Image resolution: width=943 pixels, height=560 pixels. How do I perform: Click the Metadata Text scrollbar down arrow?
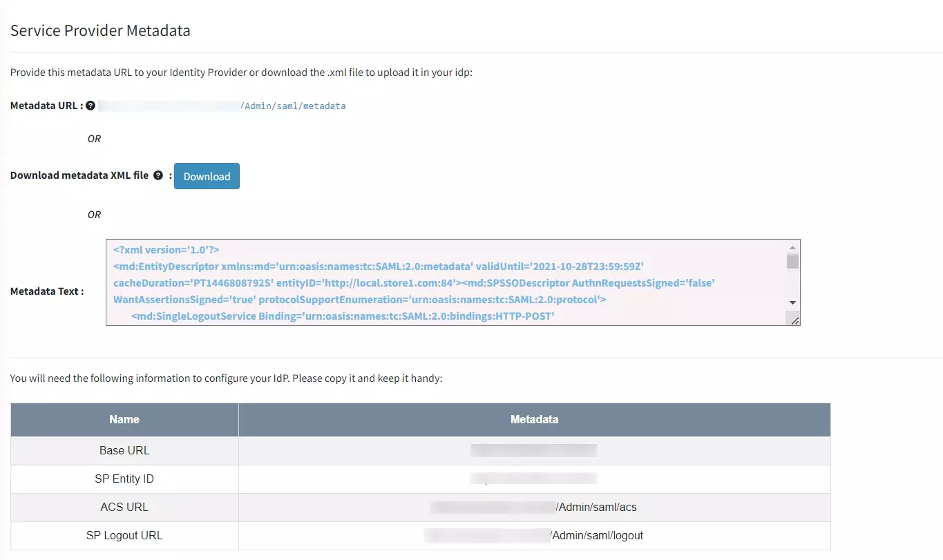coord(792,302)
